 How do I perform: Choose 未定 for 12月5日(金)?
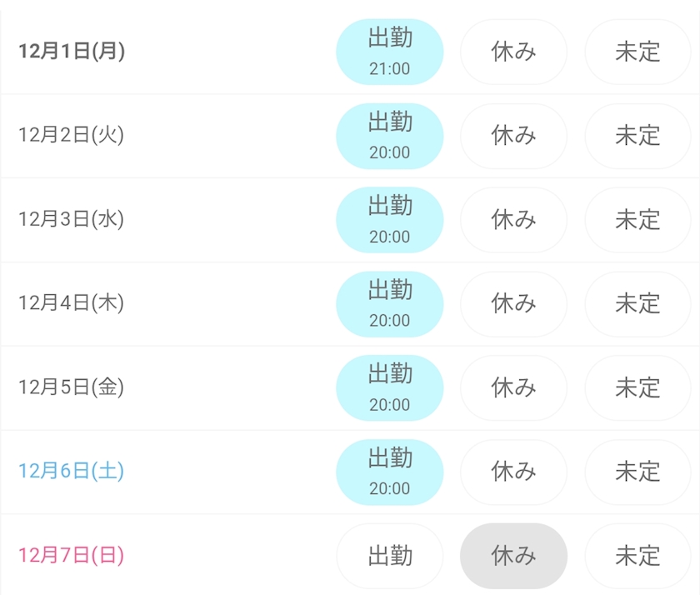(x=637, y=387)
